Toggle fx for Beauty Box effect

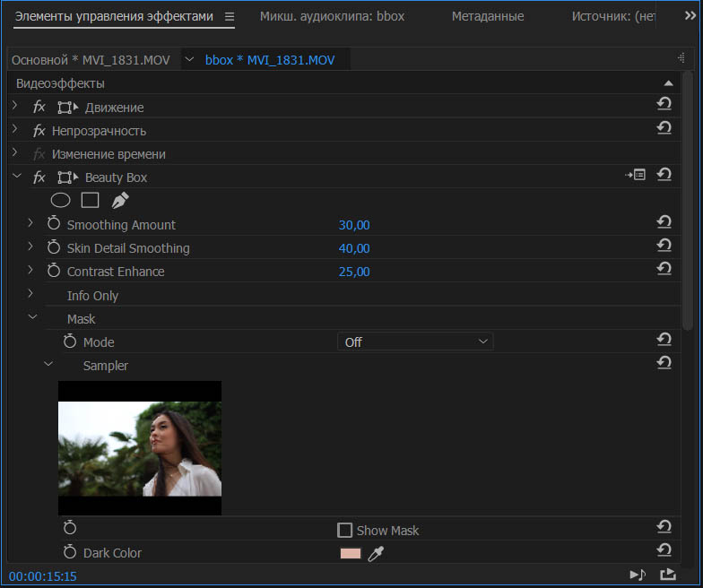(39, 177)
